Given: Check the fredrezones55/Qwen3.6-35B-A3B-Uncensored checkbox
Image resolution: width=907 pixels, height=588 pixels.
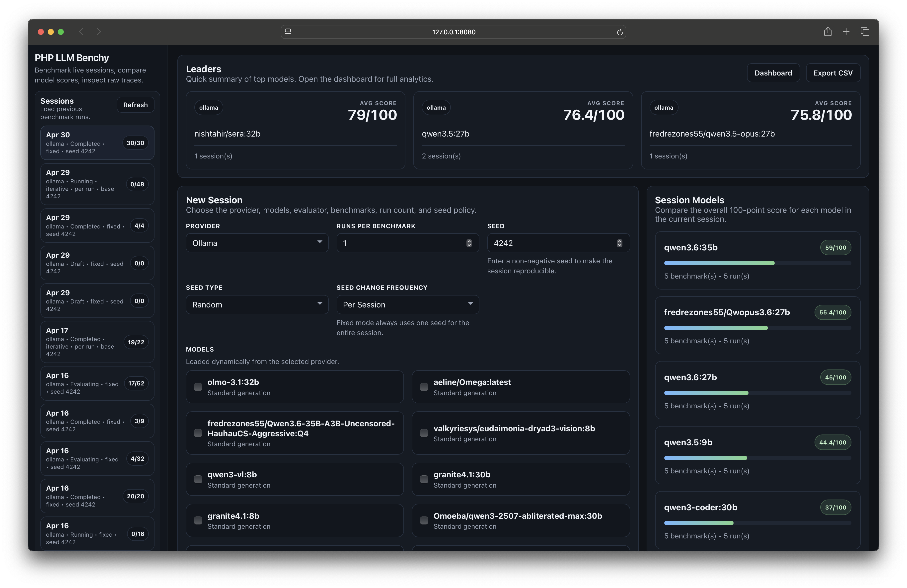Looking at the screenshot, I should [198, 433].
